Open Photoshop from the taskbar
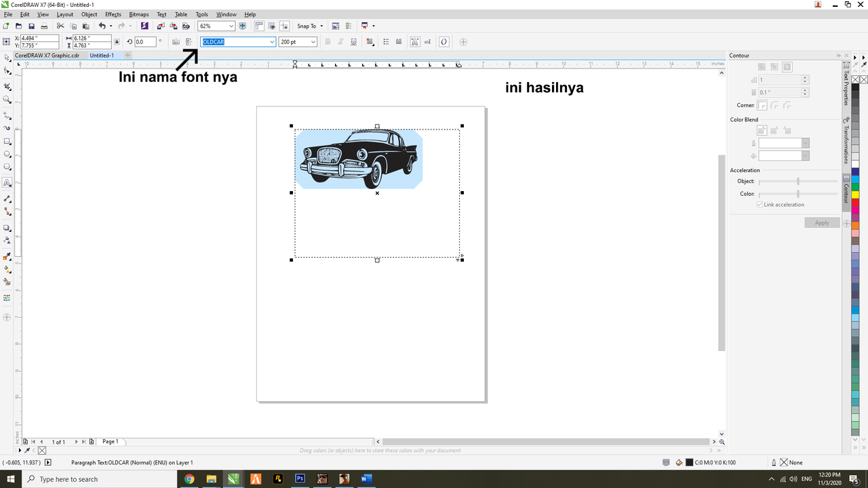 [300, 479]
